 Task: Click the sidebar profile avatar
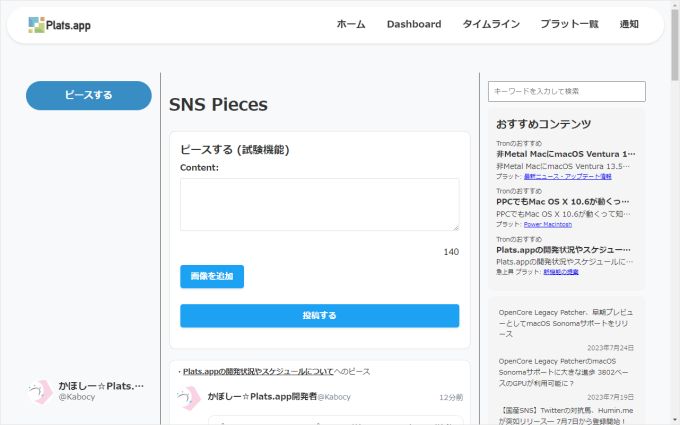[40, 392]
